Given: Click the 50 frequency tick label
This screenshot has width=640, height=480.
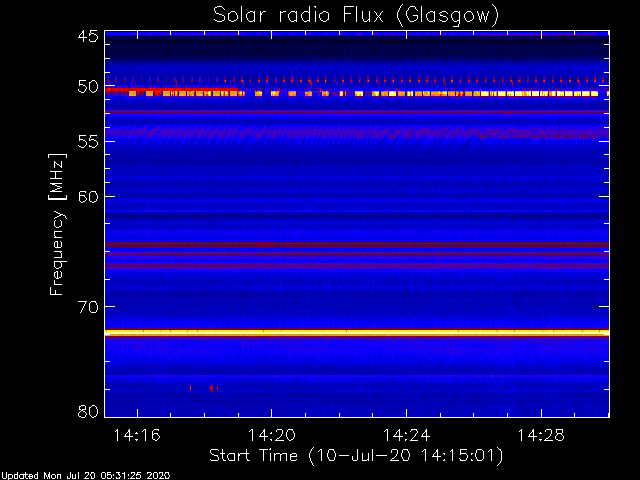Looking at the screenshot, I should pos(89,87).
